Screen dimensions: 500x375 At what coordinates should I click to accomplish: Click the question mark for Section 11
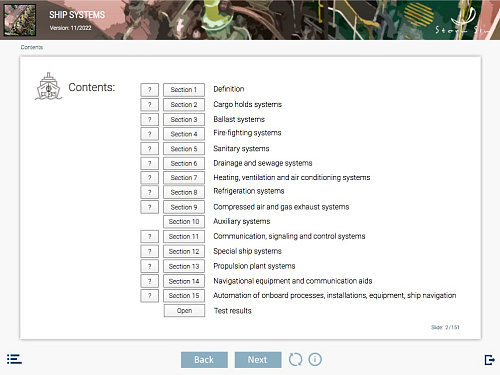point(149,237)
